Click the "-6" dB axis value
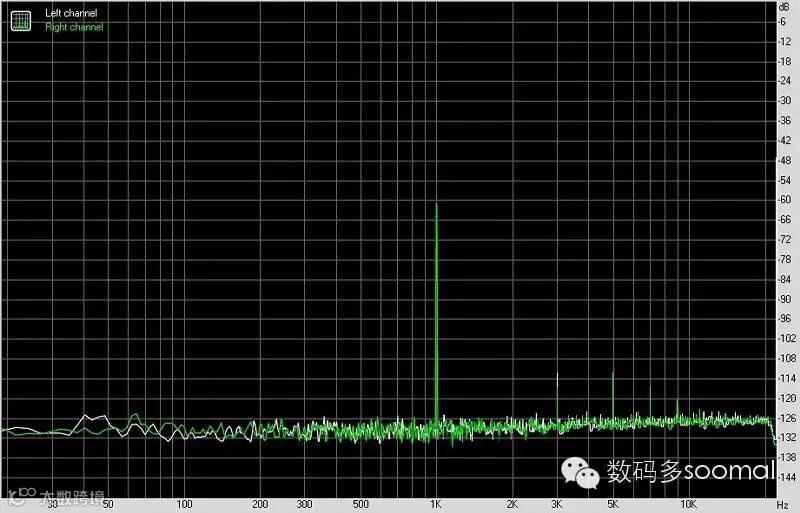This screenshot has height=513, width=800. pyautogui.click(x=782, y=22)
